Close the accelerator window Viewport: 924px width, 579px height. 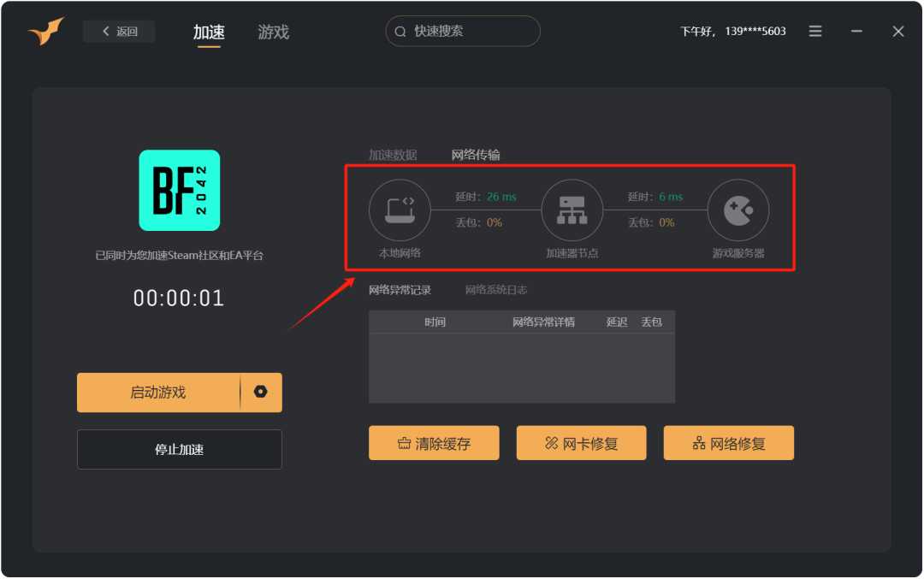898,32
